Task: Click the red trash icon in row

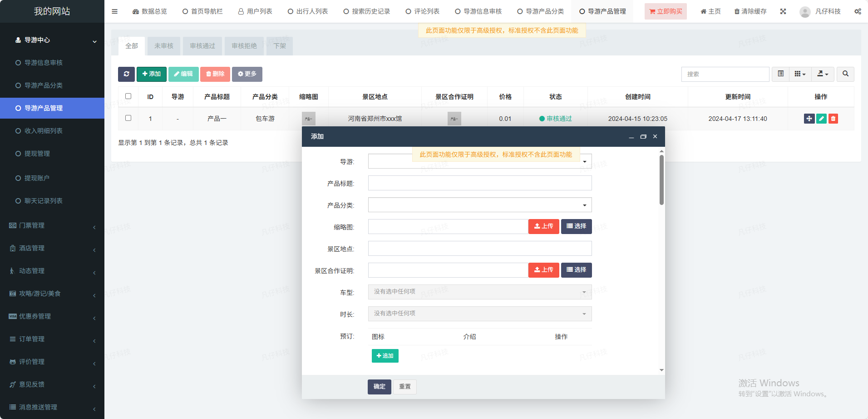Action: click(x=833, y=119)
